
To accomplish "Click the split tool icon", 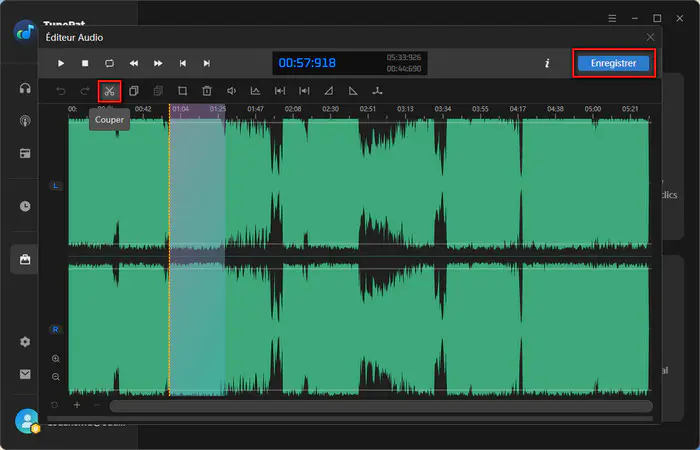I will click(x=378, y=91).
